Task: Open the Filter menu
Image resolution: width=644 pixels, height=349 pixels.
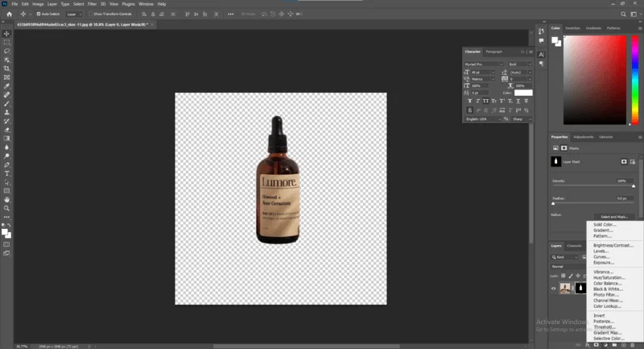Action: (92, 4)
